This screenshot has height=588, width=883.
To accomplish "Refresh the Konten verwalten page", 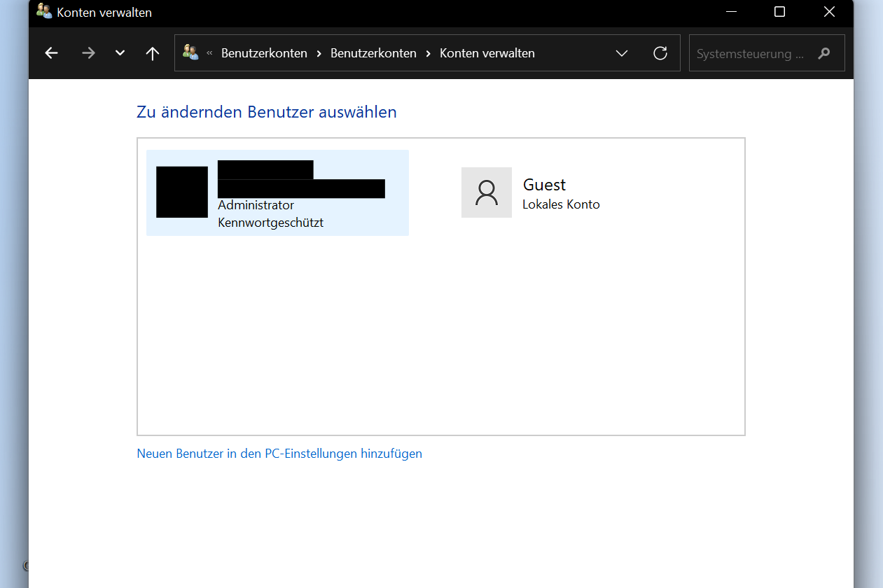I will click(660, 53).
